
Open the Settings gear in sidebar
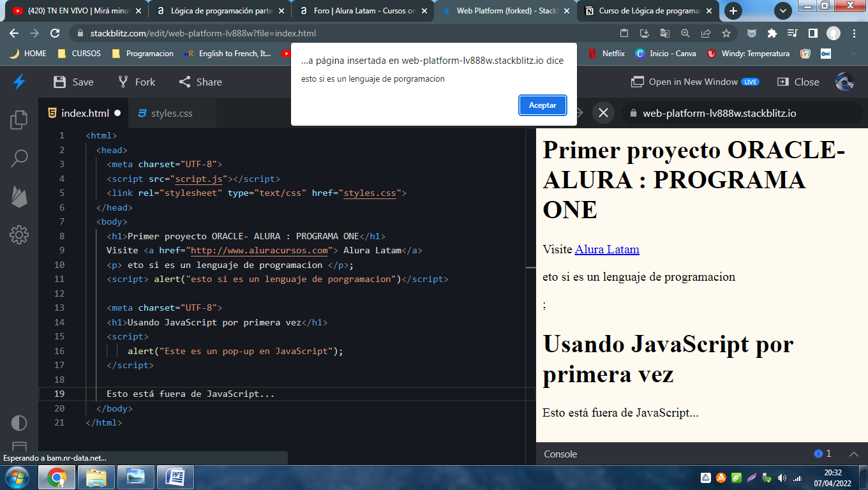pos(19,235)
